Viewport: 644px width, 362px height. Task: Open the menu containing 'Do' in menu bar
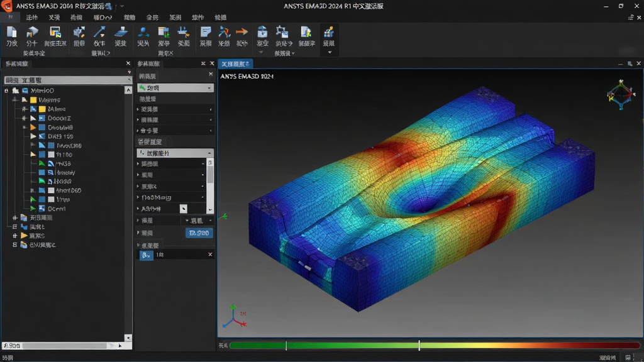click(x=103, y=18)
